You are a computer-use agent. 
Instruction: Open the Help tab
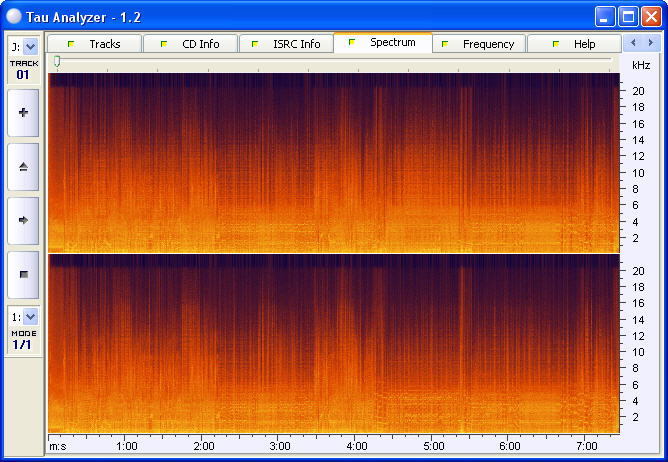574,44
